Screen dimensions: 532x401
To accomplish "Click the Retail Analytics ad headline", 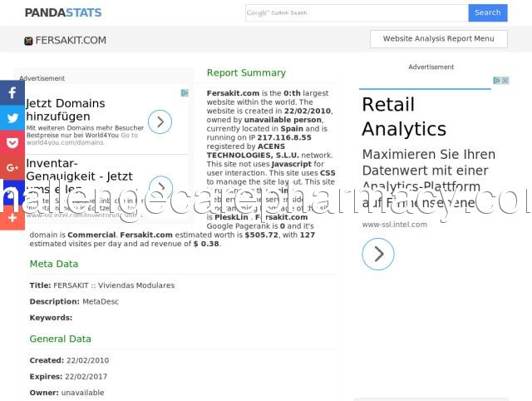I will [404, 116].
